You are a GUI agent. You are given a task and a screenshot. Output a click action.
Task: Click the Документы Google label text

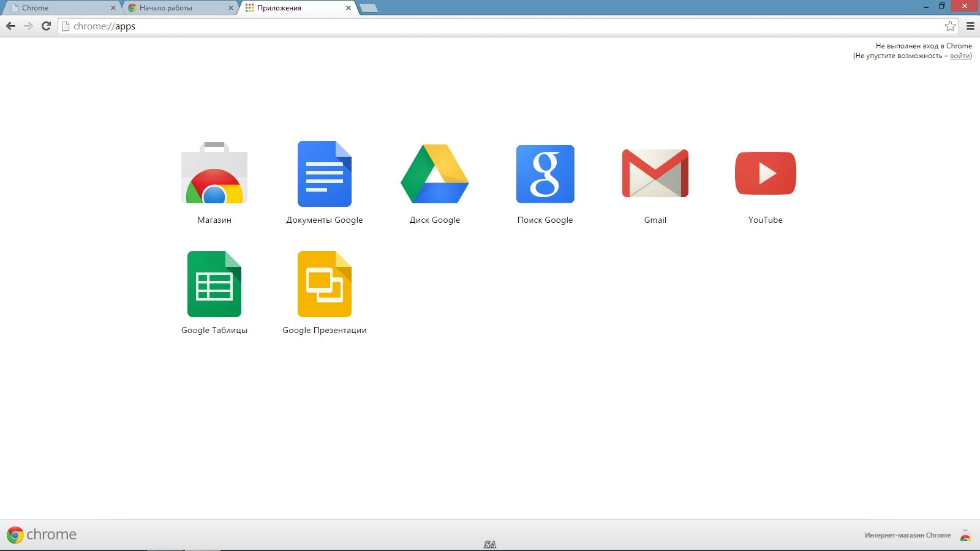point(325,220)
